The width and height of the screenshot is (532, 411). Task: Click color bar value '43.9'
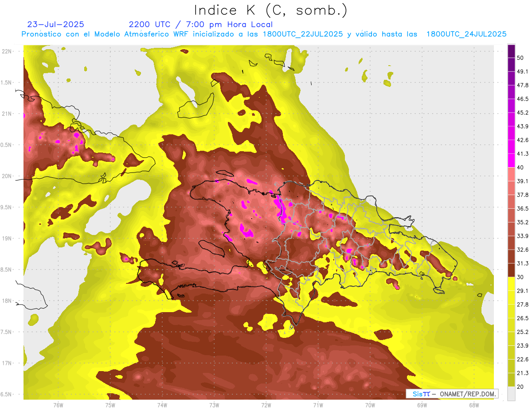pyautogui.click(x=522, y=126)
